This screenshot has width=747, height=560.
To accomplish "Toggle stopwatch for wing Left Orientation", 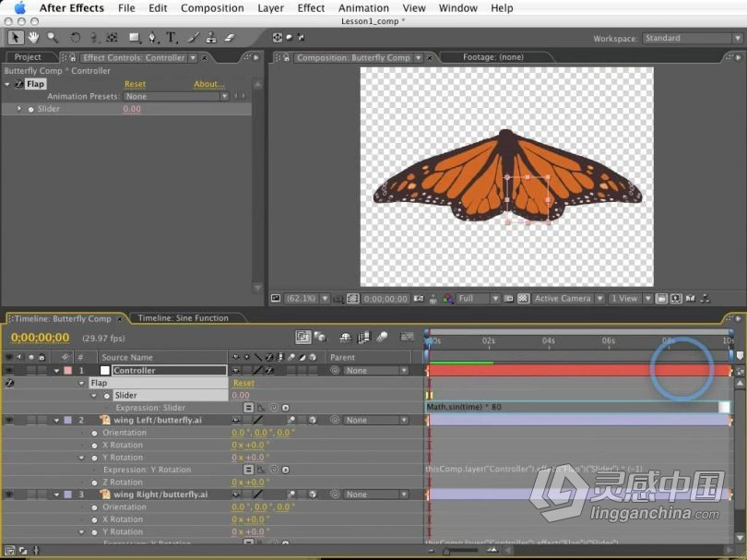I will pyautogui.click(x=94, y=433).
